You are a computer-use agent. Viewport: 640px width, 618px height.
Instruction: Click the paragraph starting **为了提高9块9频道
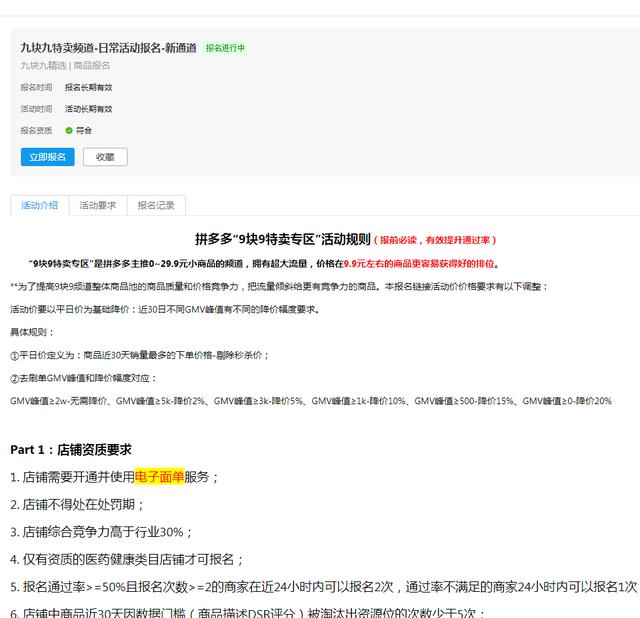(279, 287)
